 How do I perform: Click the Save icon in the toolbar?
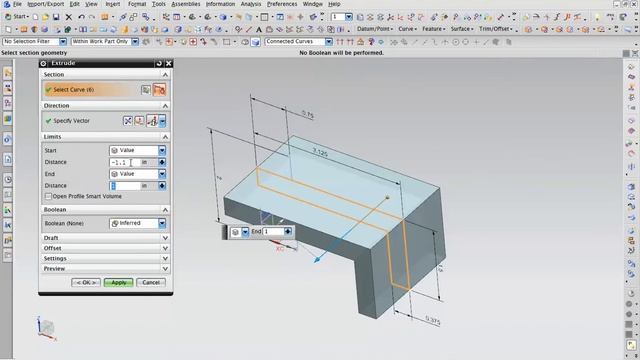click(x=56, y=17)
